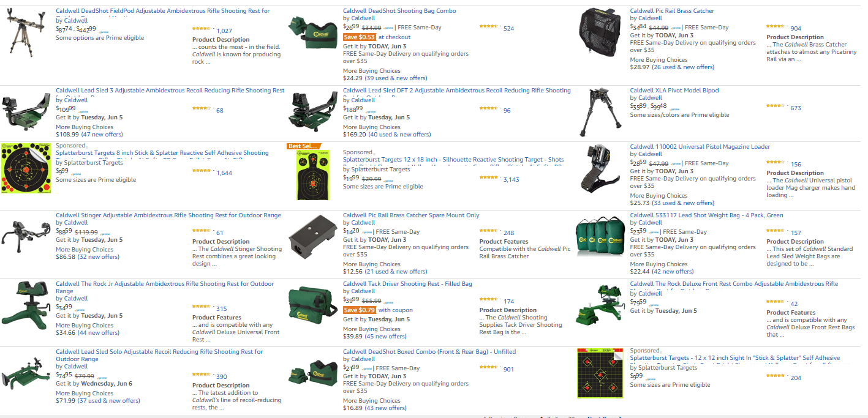This screenshot has width=868, height=418.
Task: Open 26 used & new offers for Brass Catcher
Action: 683,67
